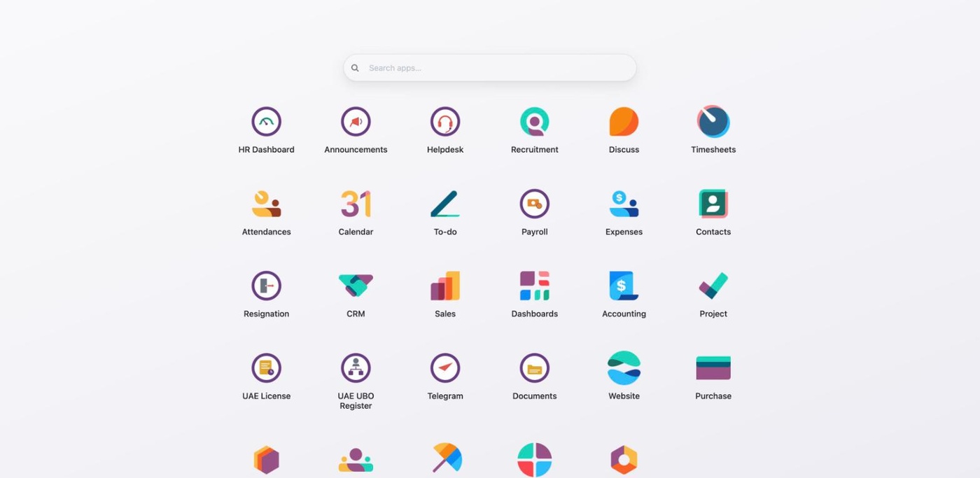Open the Documents app icon
The width and height of the screenshot is (980, 478).
[x=535, y=367]
